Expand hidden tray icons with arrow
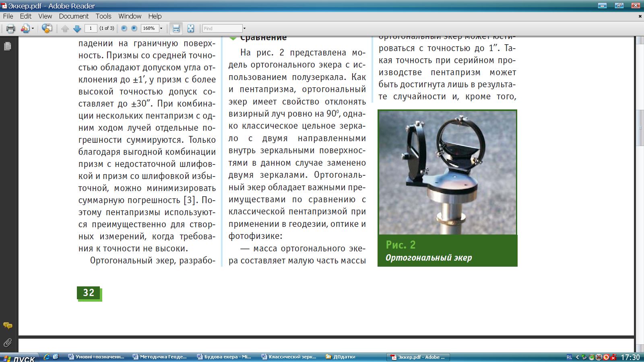 coord(578,357)
